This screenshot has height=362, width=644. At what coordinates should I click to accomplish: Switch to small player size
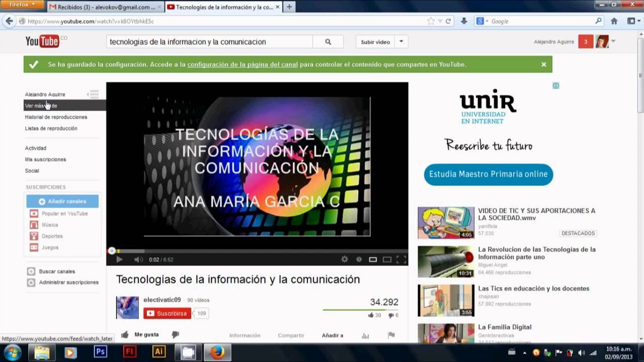point(373,259)
